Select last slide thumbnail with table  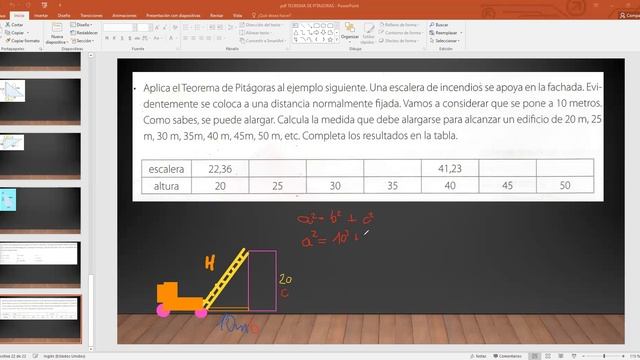tap(40, 319)
